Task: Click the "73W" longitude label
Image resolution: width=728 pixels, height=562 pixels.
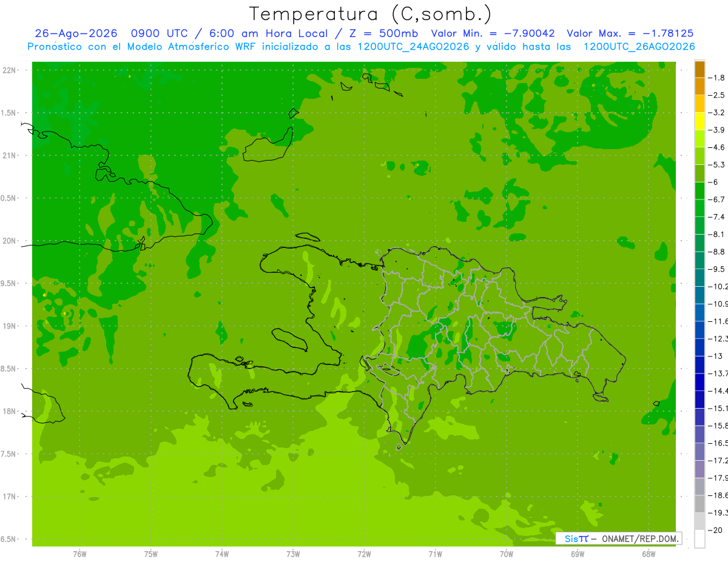Action: (x=293, y=554)
